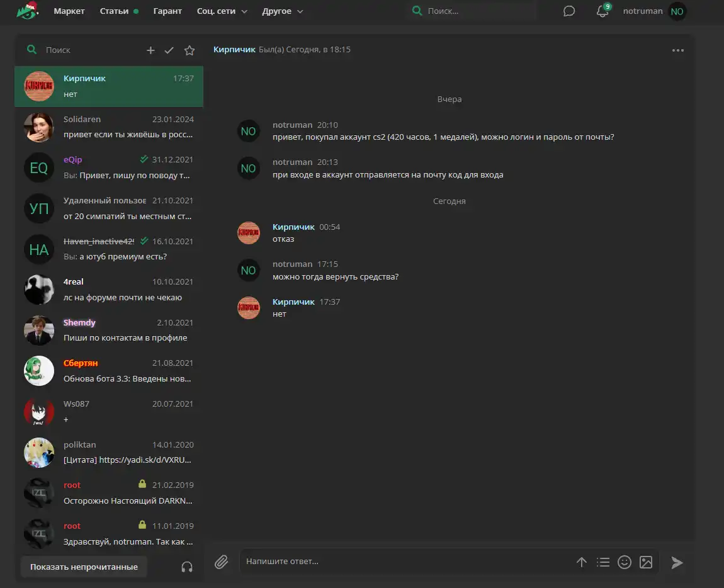Toggle starred conversations filter
724x588 pixels.
pyautogui.click(x=189, y=50)
